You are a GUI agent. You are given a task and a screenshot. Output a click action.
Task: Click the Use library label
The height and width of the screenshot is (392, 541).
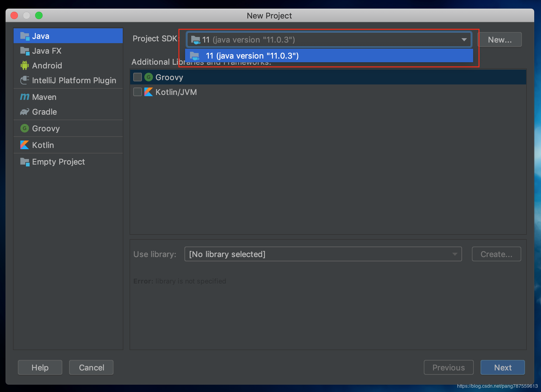point(155,254)
